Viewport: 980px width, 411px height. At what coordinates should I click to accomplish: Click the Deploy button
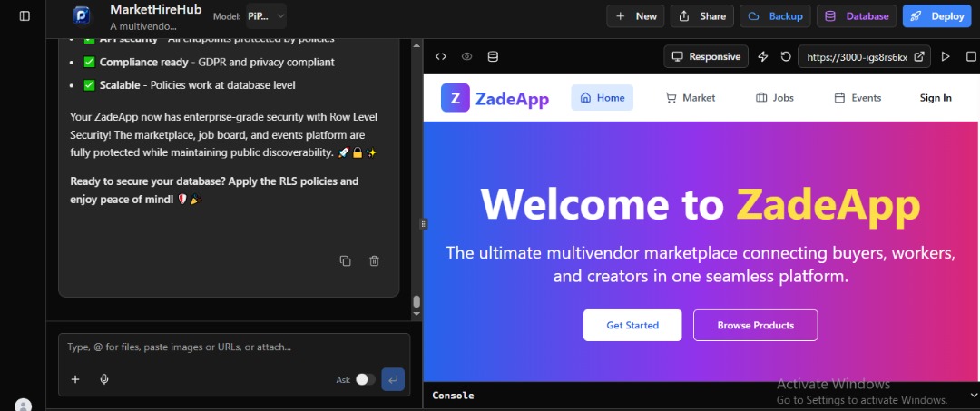pyautogui.click(x=937, y=16)
